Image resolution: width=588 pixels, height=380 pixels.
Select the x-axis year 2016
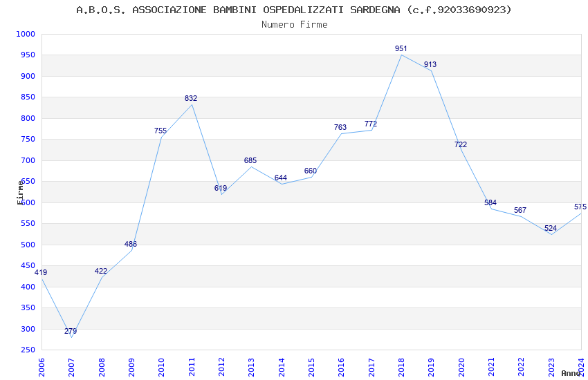coord(341,368)
